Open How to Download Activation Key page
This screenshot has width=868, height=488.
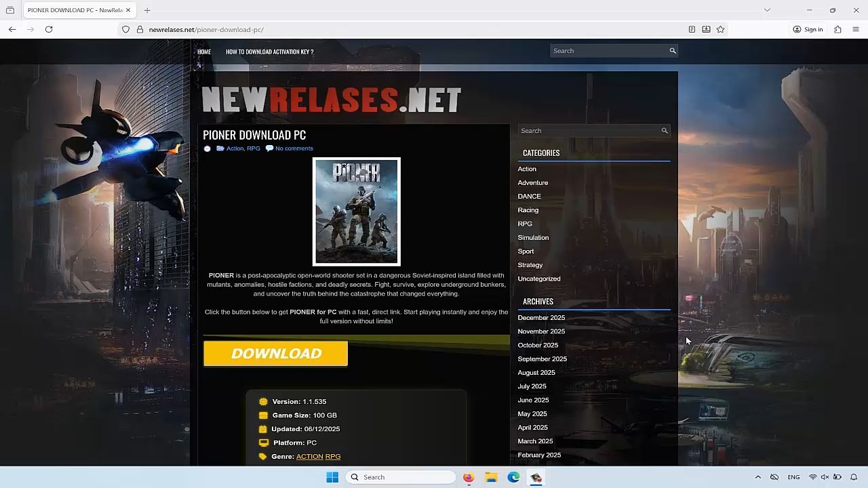coord(269,52)
